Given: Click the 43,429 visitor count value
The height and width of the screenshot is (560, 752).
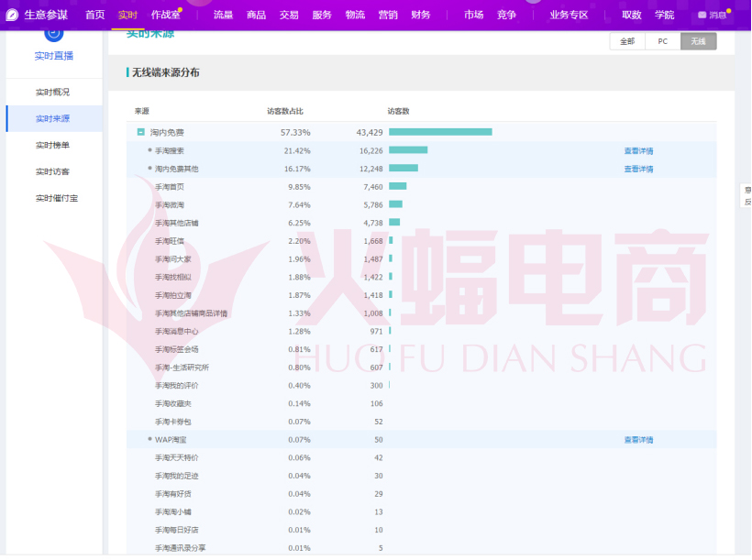Looking at the screenshot, I should 370,132.
